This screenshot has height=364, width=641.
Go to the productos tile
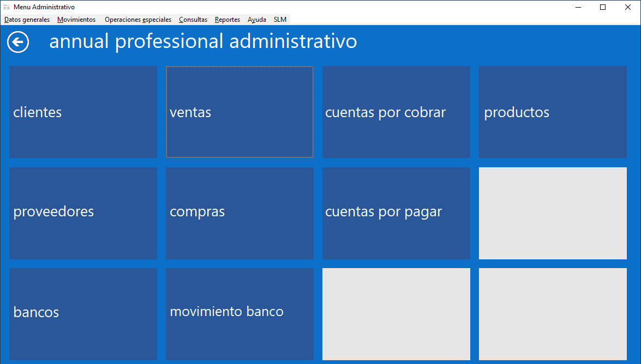(553, 112)
